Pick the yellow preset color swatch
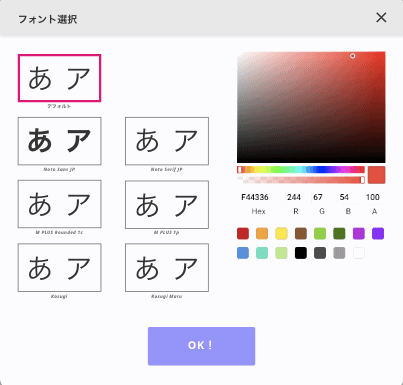The width and height of the screenshot is (403, 385). (281, 233)
